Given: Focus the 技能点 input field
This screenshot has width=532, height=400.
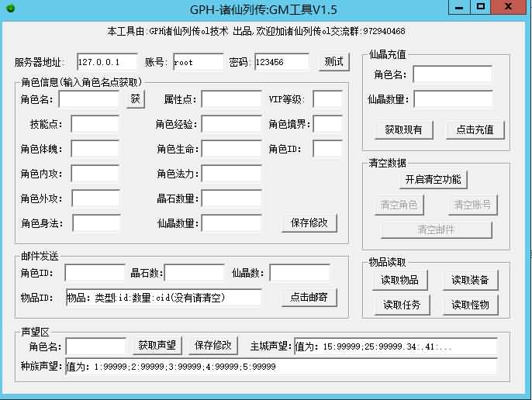Looking at the screenshot, I should click(x=95, y=124).
